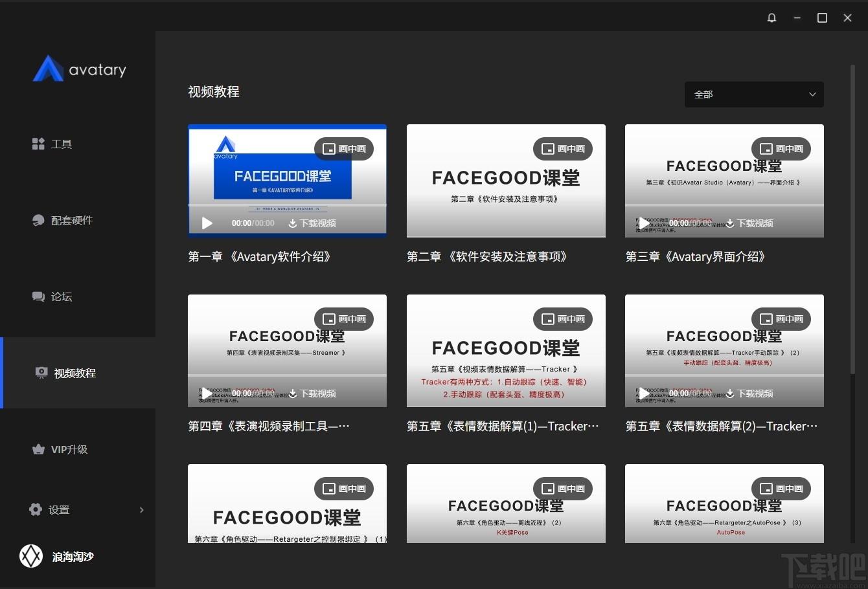Enable 画中画 on chapter one video
The height and width of the screenshot is (589, 868).
tap(344, 149)
